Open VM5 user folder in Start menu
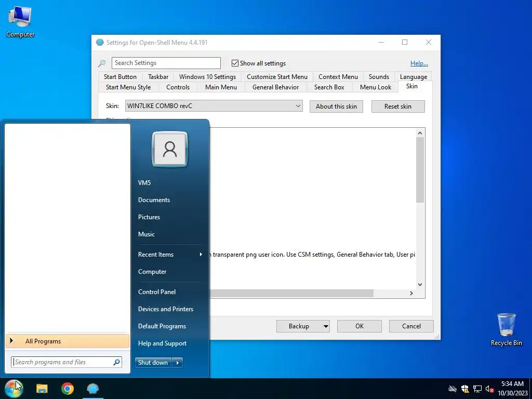Image resolution: width=532 pixels, height=399 pixels. click(170, 182)
